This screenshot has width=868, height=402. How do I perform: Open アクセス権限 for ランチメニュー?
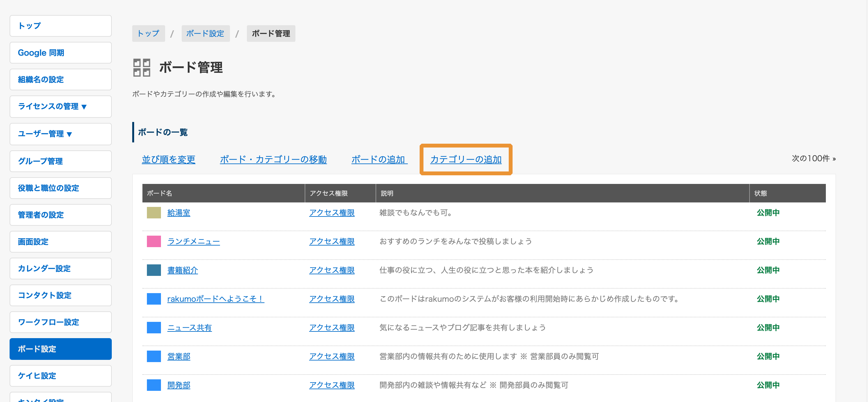[332, 241]
